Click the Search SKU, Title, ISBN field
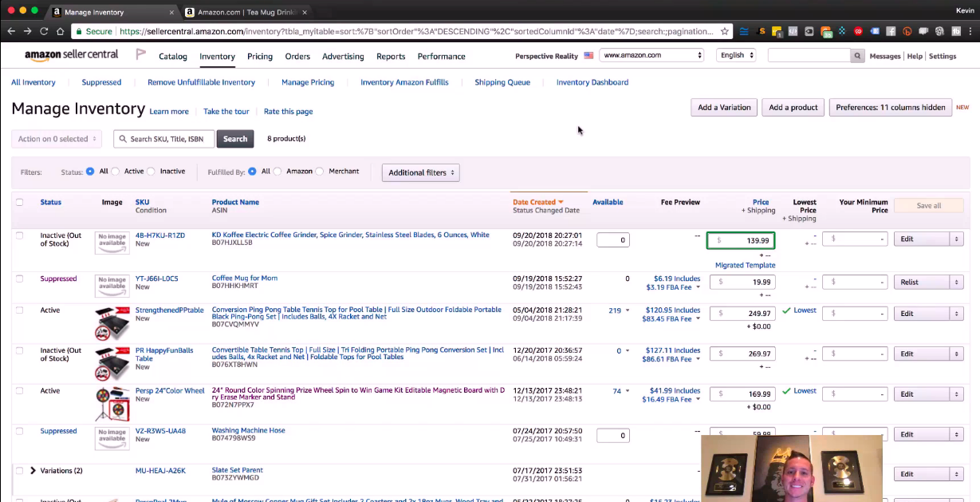 164,139
